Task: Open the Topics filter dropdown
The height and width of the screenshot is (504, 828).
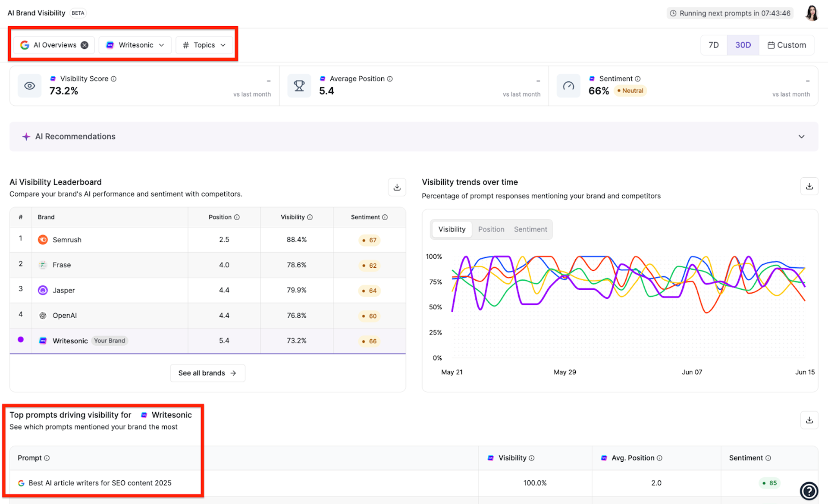Action: tap(204, 45)
